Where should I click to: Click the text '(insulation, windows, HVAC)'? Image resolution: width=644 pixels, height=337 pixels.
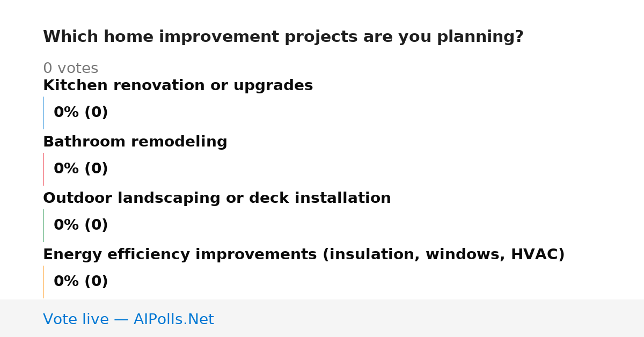pos(443,255)
